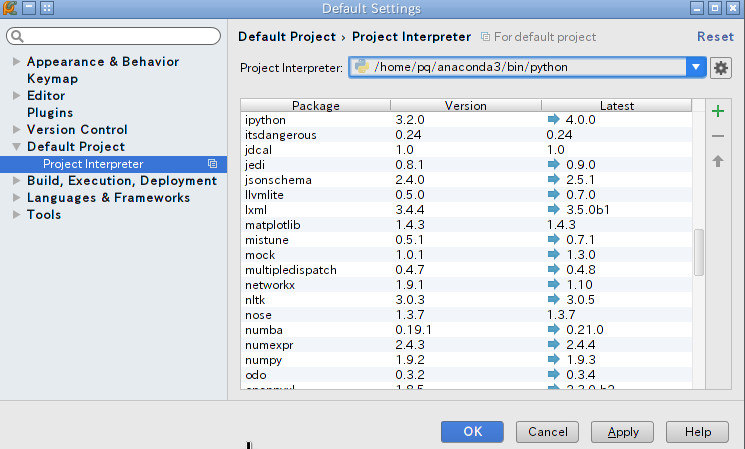The height and width of the screenshot is (449, 745).
Task: Click the Apply button
Action: point(623,432)
